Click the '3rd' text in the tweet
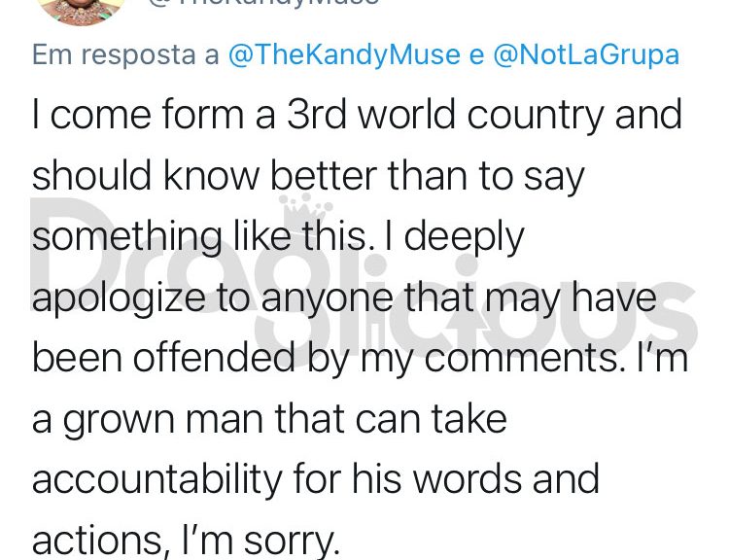This screenshot has width=729, height=560. click(x=317, y=115)
